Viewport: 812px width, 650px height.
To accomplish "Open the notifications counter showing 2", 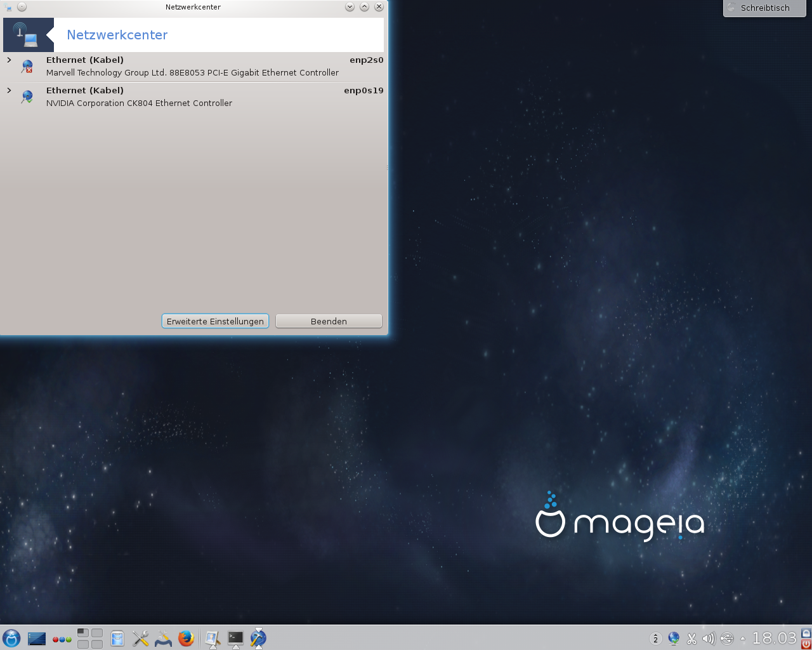I will point(655,639).
